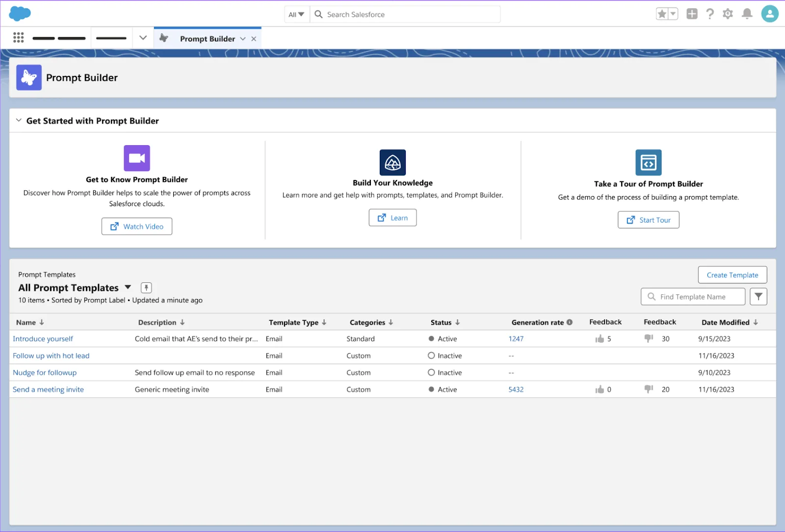Open the Notifications bell
Screen dimensions: 785x532
pos(747,14)
